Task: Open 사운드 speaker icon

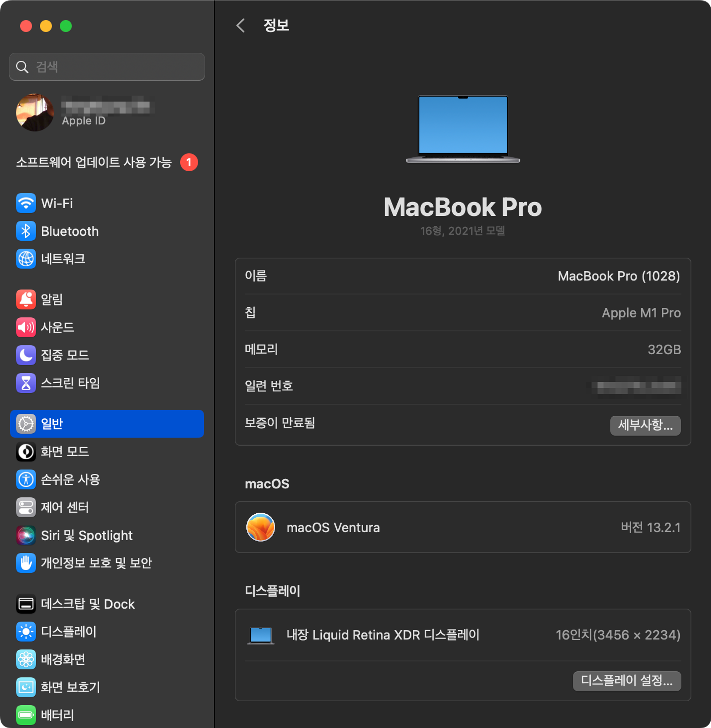Action: [x=26, y=327]
